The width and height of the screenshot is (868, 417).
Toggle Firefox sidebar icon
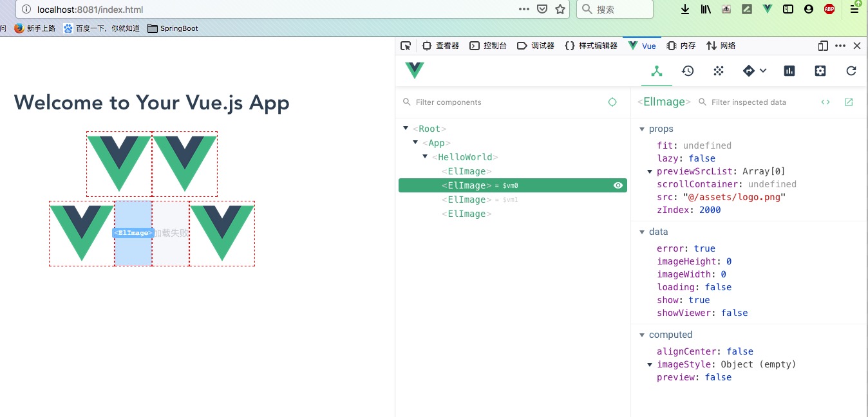788,9
